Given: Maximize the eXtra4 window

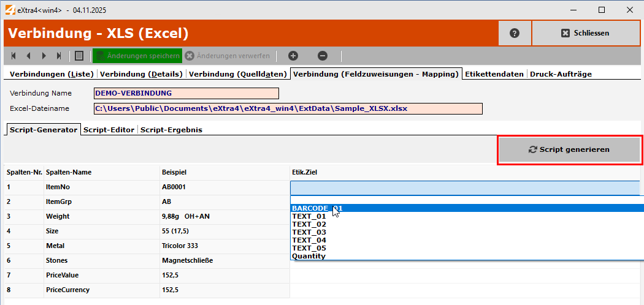Looking at the screenshot, I should point(602,10).
